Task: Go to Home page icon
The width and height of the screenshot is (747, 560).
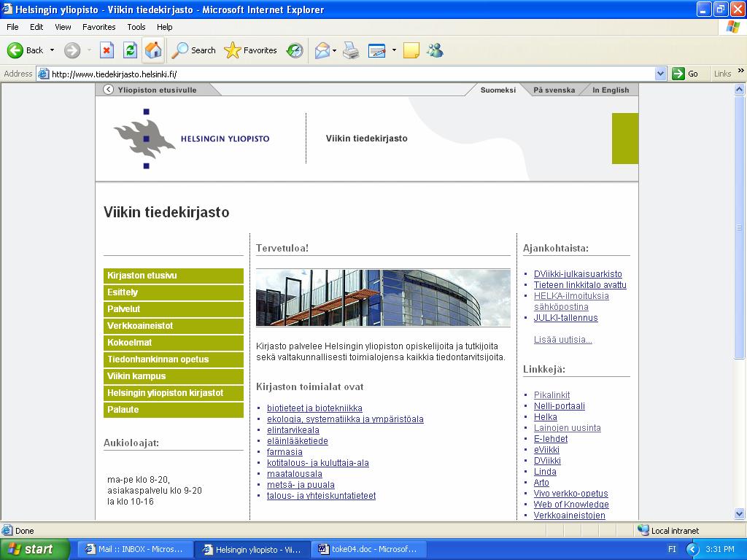Action: point(153,50)
